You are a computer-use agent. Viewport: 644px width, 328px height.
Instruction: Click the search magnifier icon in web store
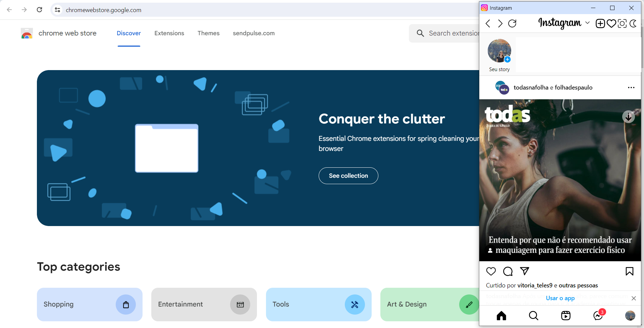(x=420, y=33)
